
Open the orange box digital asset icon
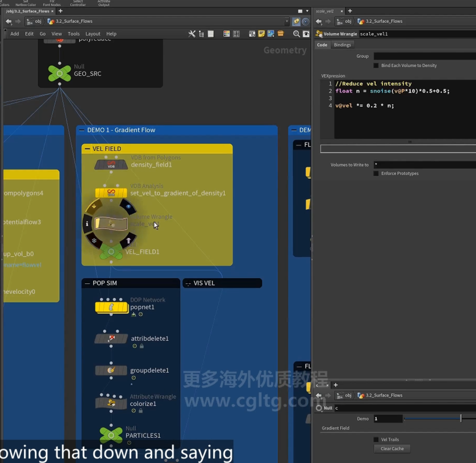pos(281,34)
